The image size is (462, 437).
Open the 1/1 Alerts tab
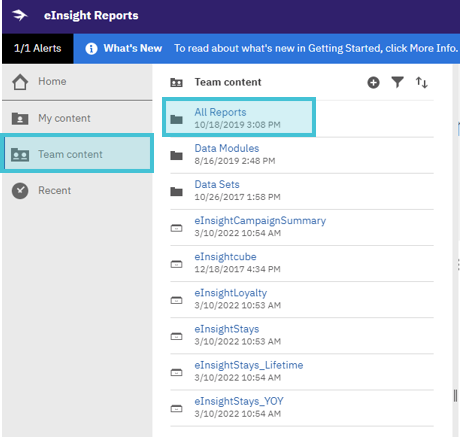pyautogui.click(x=38, y=48)
